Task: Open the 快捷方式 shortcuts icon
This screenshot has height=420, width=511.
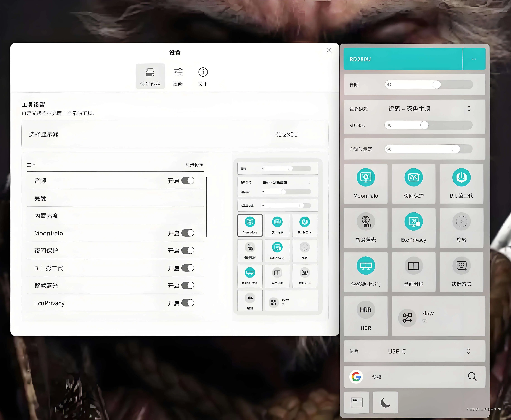Action: (x=461, y=266)
